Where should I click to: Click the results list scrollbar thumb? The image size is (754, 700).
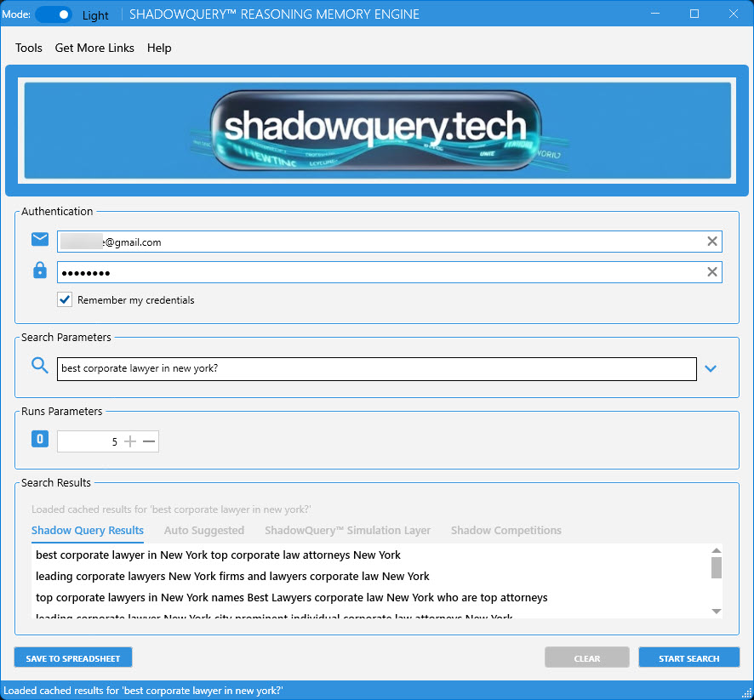717,567
